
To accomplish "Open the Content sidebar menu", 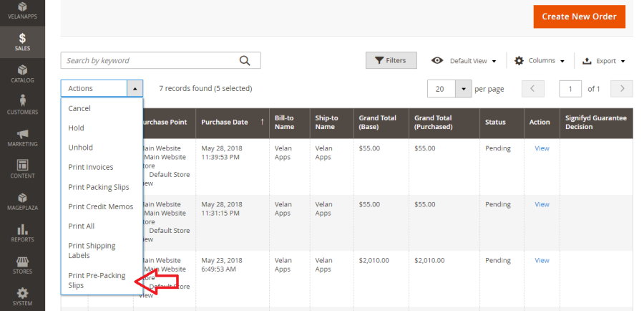I will [22, 169].
